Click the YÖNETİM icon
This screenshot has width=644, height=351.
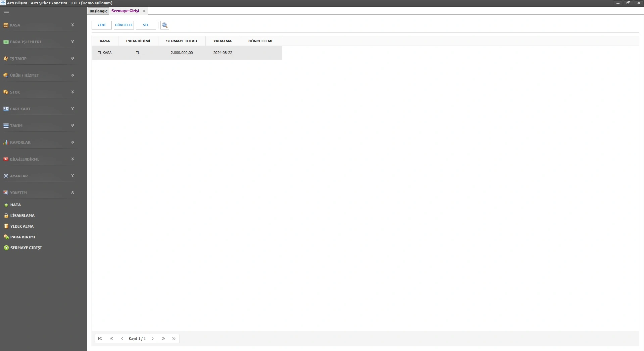click(6, 192)
